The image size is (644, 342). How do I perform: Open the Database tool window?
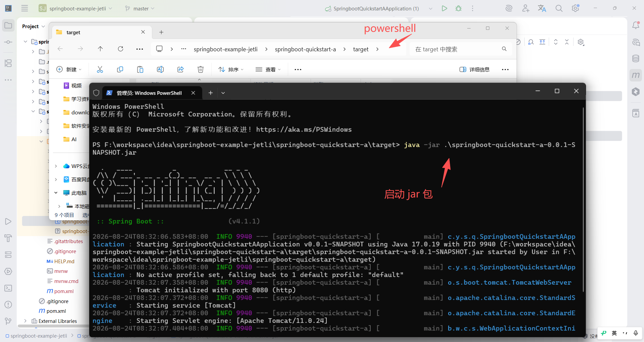(636, 59)
